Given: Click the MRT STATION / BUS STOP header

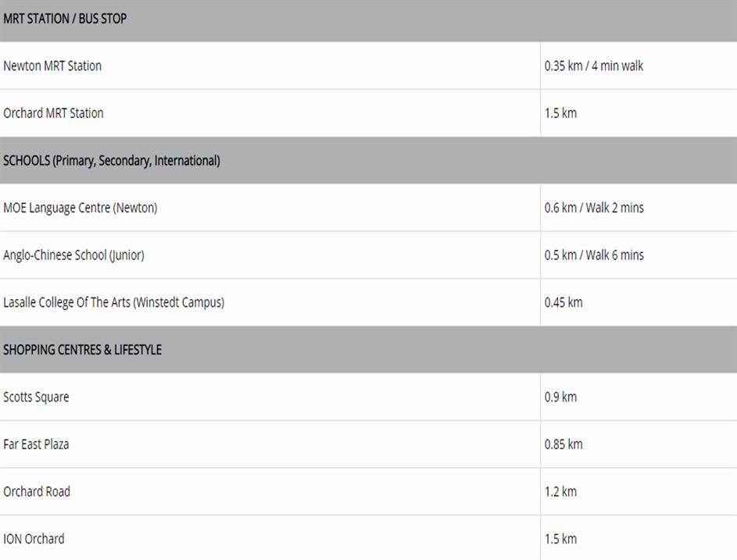Looking at the screenshot, I should pyautogui.click(x=65, y=19).
